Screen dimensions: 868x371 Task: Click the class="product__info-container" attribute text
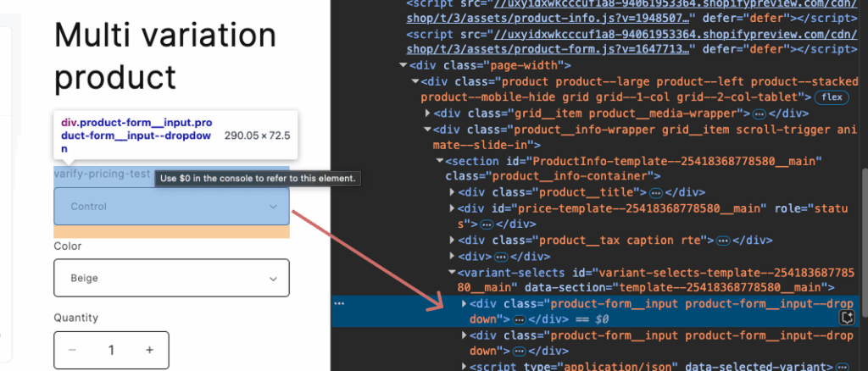tap(549, 177)
